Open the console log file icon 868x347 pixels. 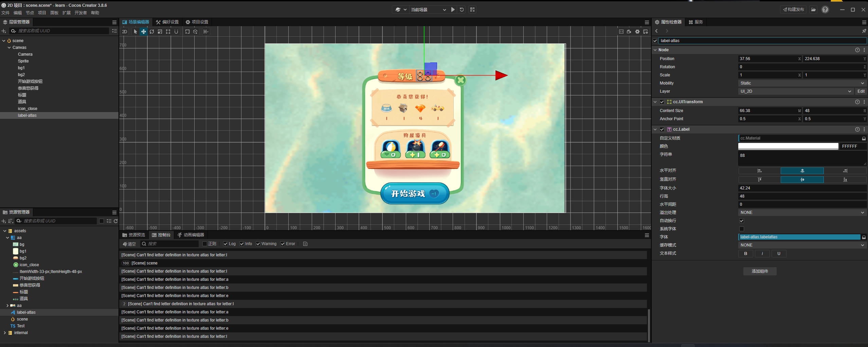click(x=305, y=244)
